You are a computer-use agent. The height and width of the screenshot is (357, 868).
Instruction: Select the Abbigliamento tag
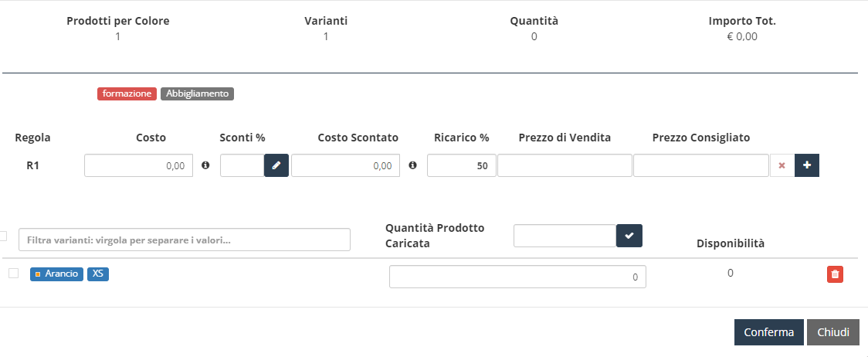coord(197,93)
